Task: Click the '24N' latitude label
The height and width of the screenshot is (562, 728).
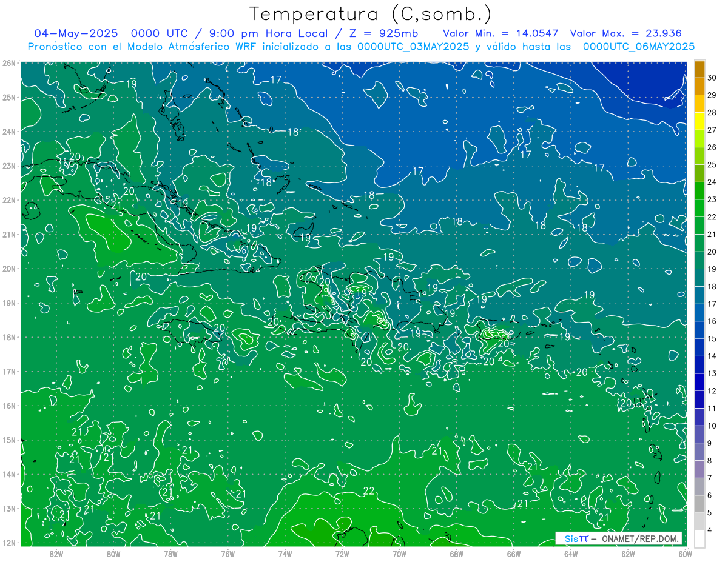Action: pyautogui.click(x=8, y=132)
